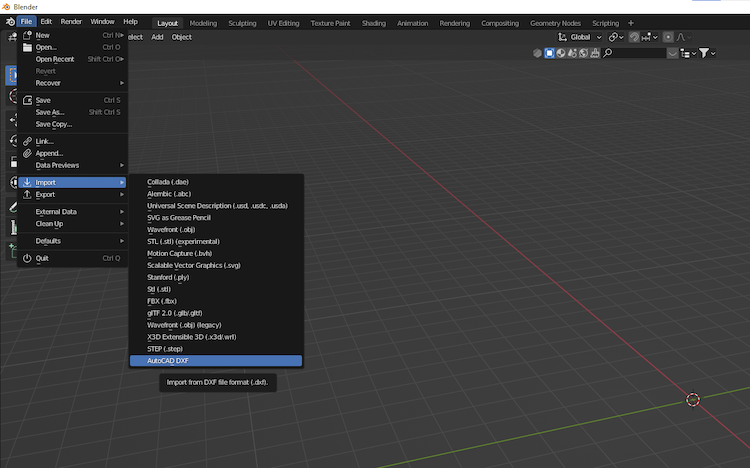Screen dimensions: 750x468
Task: Click the snap increment icon
Action: tap(646, 37)
